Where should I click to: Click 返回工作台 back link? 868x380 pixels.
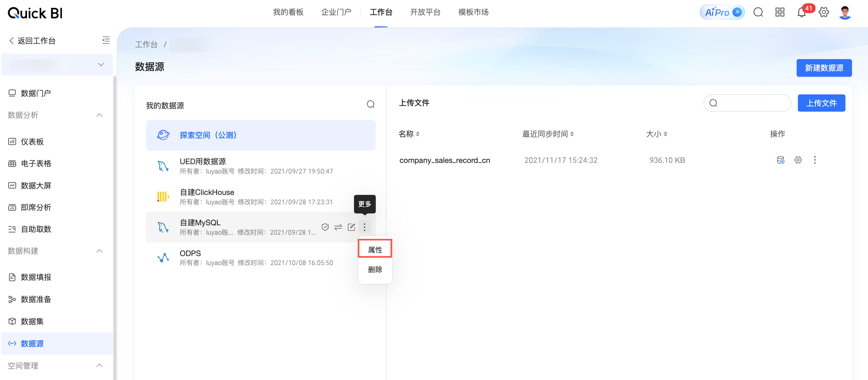[32, 41]
